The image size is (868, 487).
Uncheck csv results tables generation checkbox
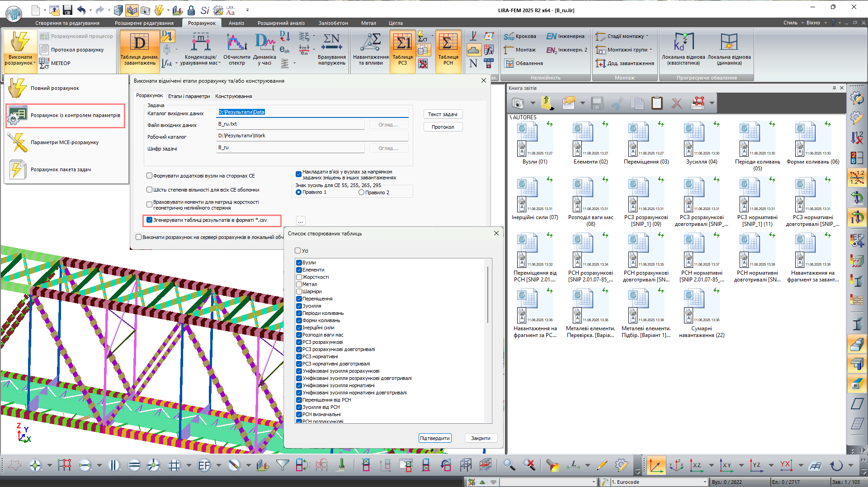click(x=150, y=220)
